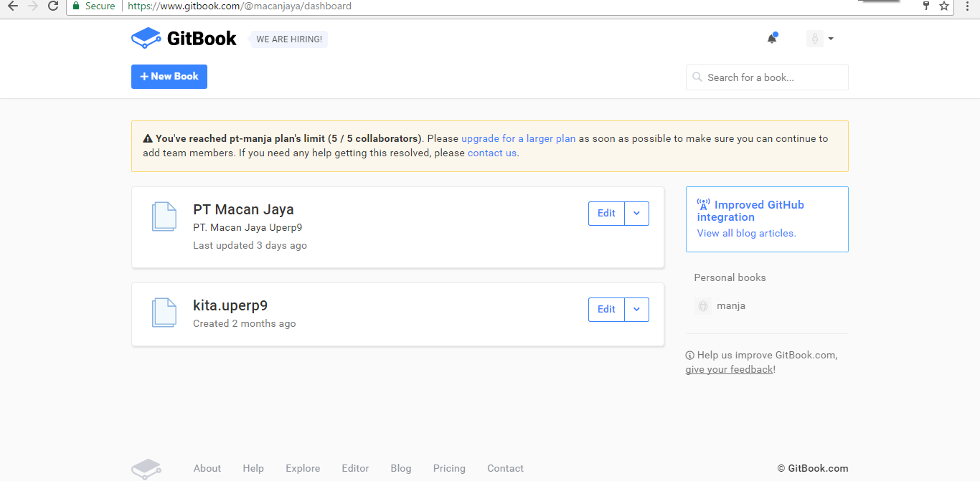Click the © GitBook.com copyright text
Image resolution: width=980 pixels, height=481 pixels.
(813, 468)
